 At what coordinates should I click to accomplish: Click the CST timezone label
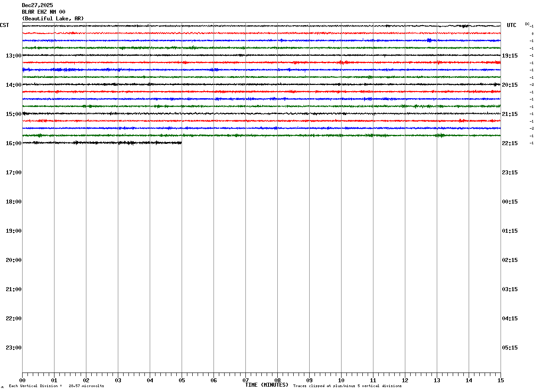4,25
